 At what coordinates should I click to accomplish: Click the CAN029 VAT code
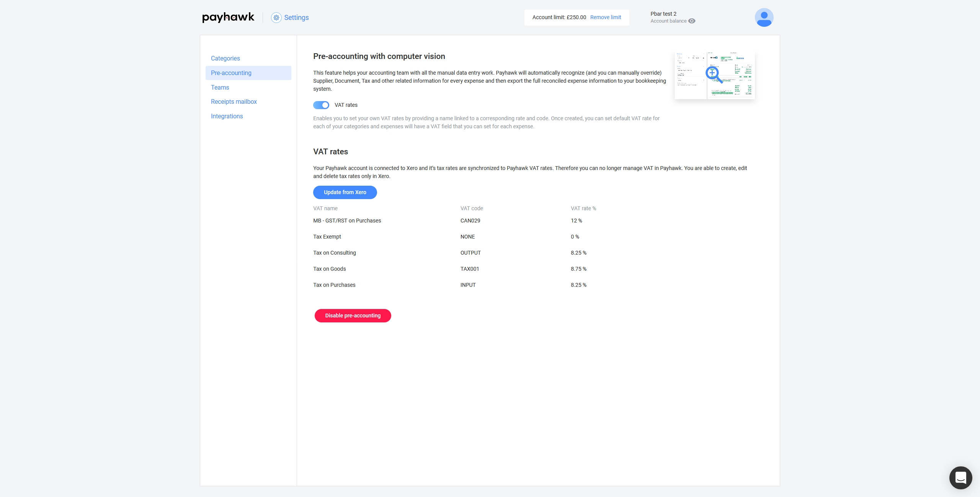[x=470, y=221]
